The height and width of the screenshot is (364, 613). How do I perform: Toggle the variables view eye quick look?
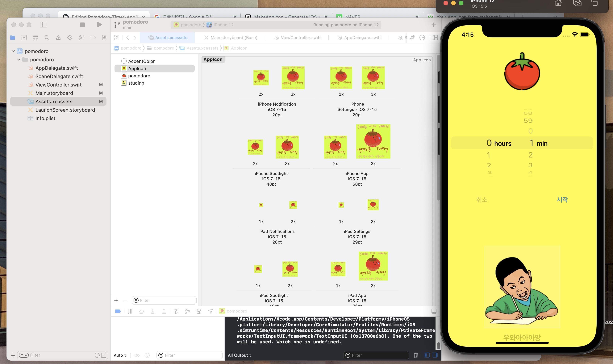click(x=137, y=355)
